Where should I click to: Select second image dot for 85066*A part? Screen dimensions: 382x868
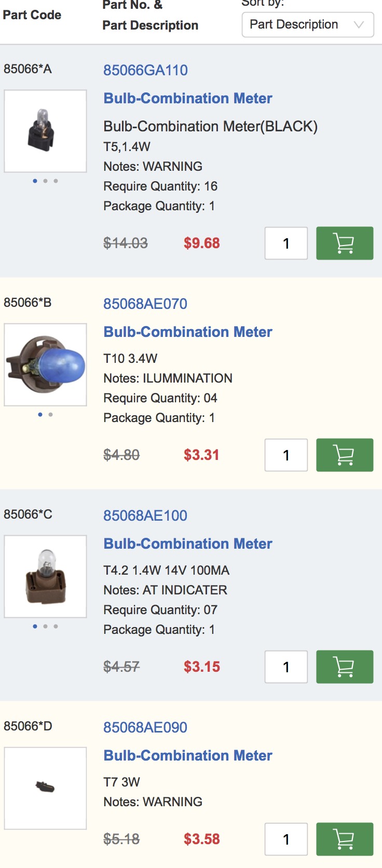tap(45, 181)
